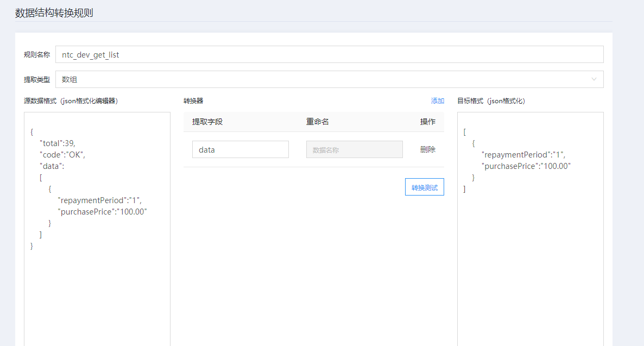The width and height of the screenshot is (644, 346).
Task: Click "repaymentPeriod" line in target format panel
Action: point(523,155)
